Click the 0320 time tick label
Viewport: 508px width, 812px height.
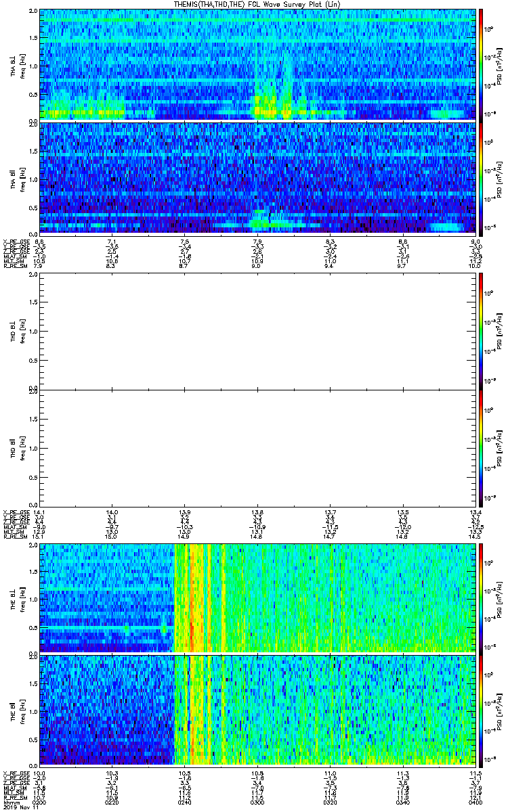329,801
